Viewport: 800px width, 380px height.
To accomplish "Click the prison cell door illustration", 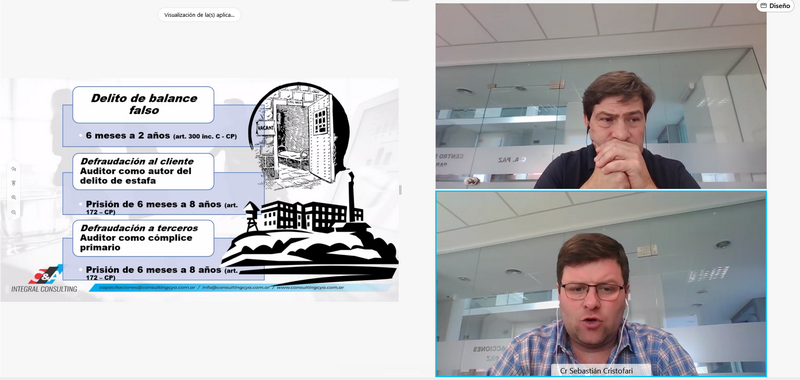I will [301, 135].
